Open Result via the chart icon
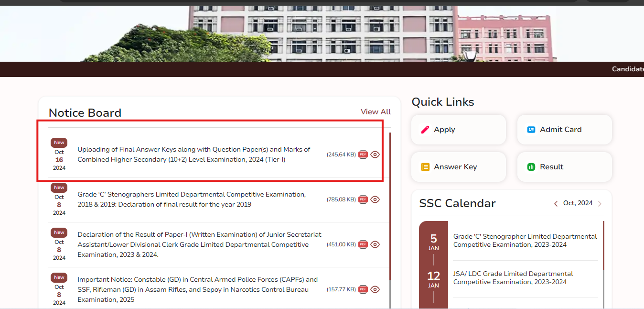 pos(531,166)
